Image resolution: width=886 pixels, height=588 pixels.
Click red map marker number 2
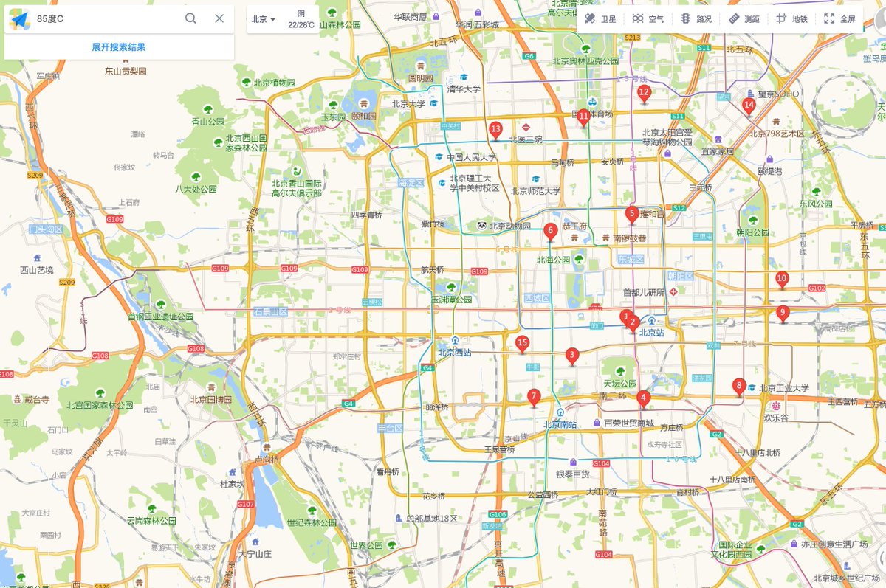633,324
